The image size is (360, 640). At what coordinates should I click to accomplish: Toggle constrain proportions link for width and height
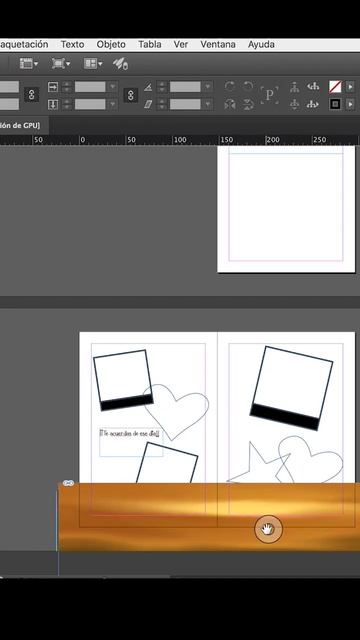tap(31, 95)
